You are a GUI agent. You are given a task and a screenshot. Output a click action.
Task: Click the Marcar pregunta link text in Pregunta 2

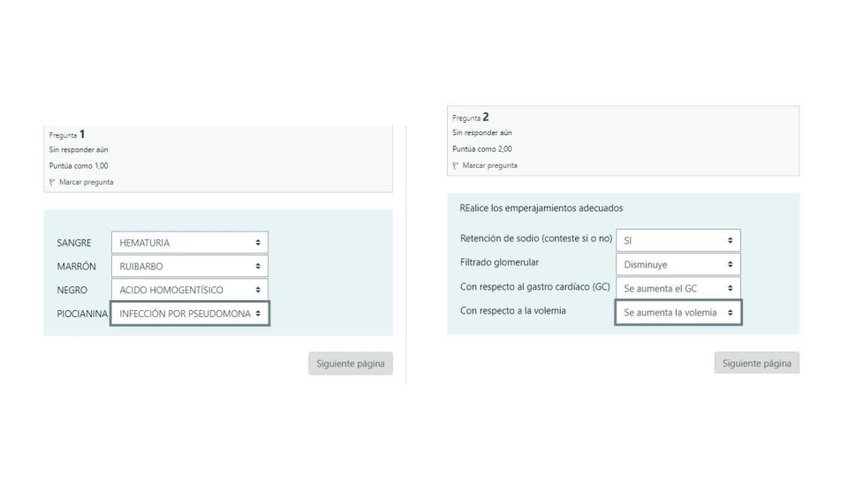click(490, 165)
